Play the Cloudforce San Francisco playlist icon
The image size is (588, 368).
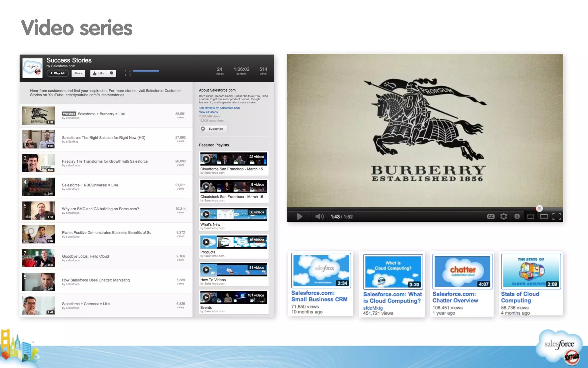[206, 159]
